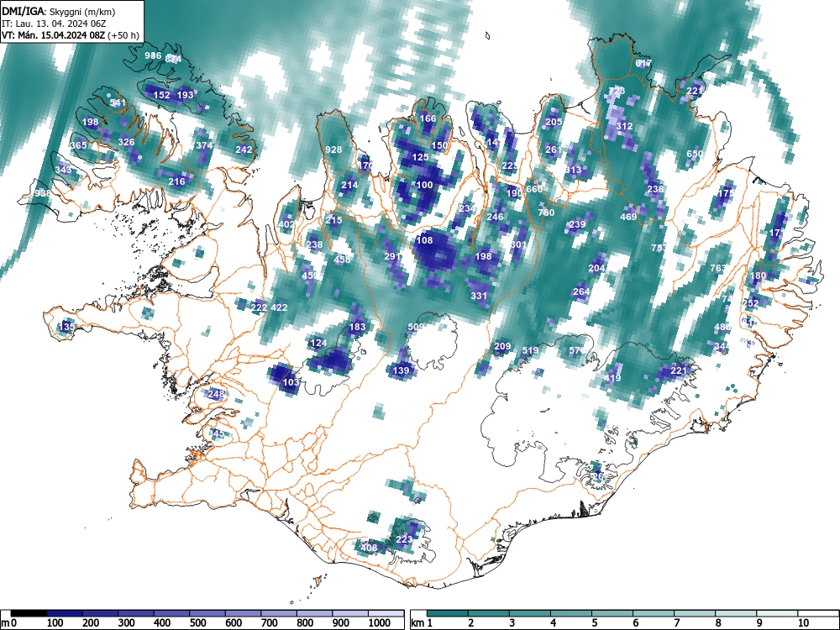Viewport: 840px width, 630px height.
Task: Click the 458 visibility value
Action: pyautogui.click(x=342, y=260)
